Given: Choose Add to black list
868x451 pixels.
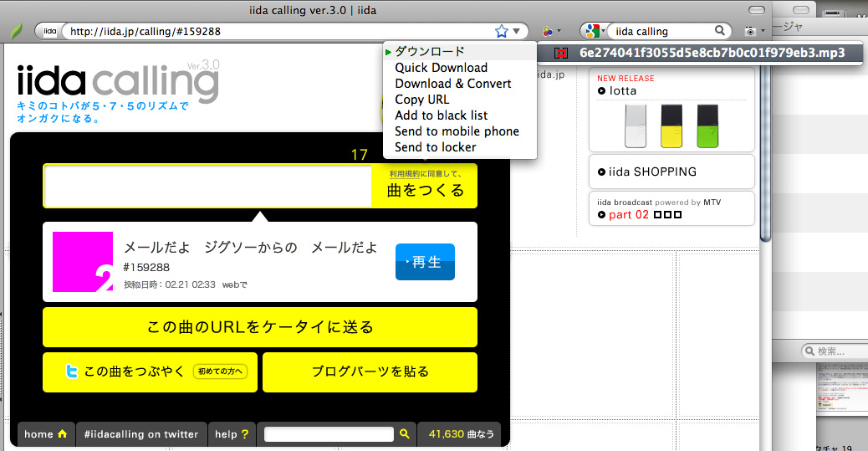Looking at the screenshot, I should click(459, 115).
